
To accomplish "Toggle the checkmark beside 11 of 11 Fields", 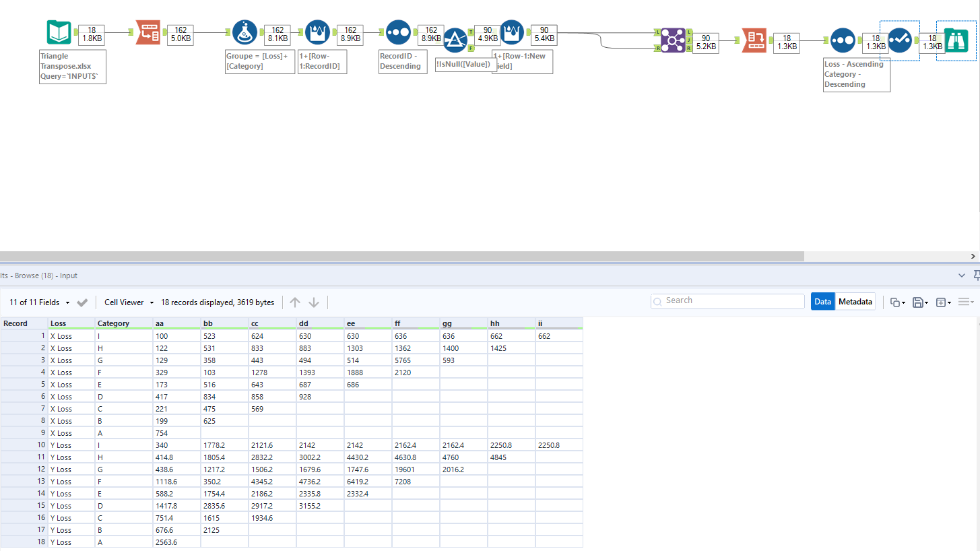I will (x=81, y=302).
